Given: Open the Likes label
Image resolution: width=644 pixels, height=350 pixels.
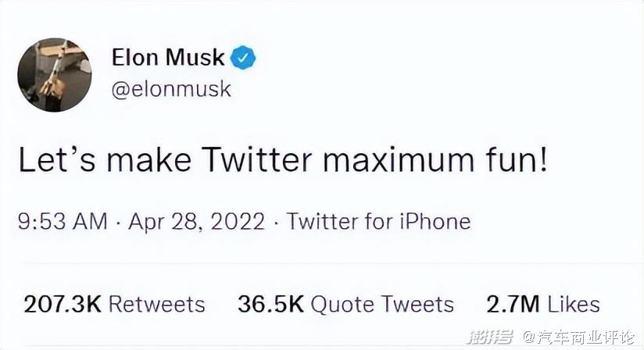Looking at the screenshot, I should (x=574, y=304).
